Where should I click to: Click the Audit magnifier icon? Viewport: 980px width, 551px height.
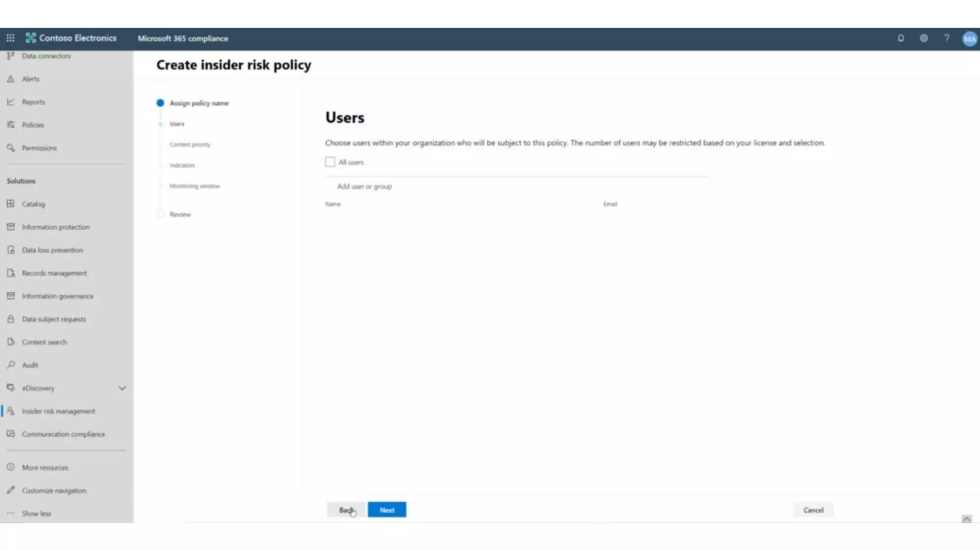(11, 365)
